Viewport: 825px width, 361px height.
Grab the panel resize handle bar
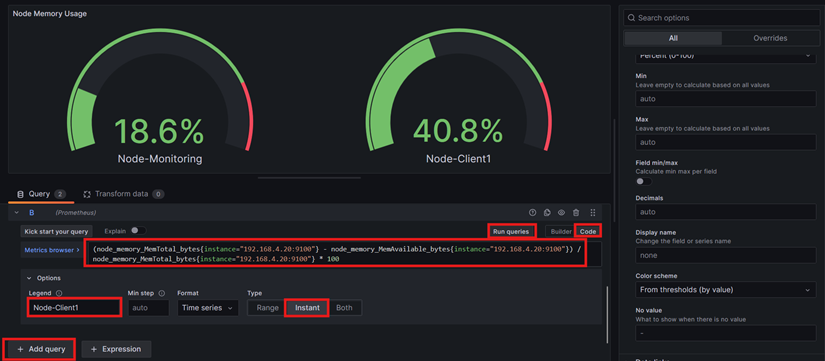coord(309,178)
